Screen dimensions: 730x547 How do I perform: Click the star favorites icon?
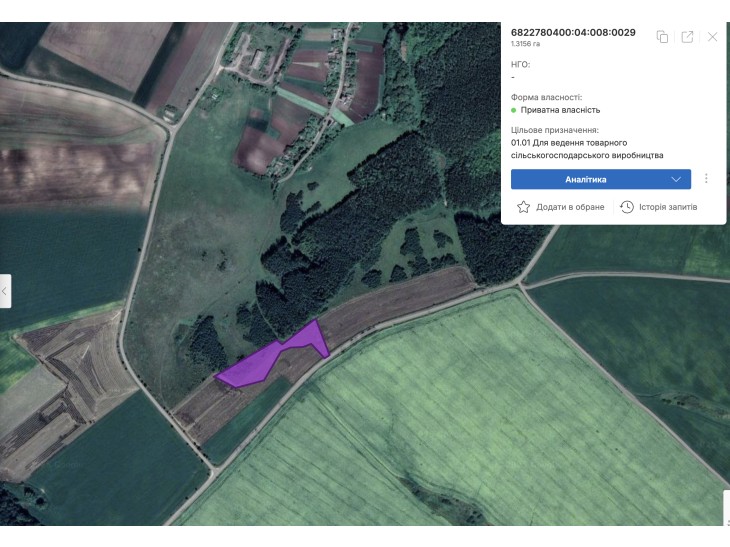pos(523,207)
